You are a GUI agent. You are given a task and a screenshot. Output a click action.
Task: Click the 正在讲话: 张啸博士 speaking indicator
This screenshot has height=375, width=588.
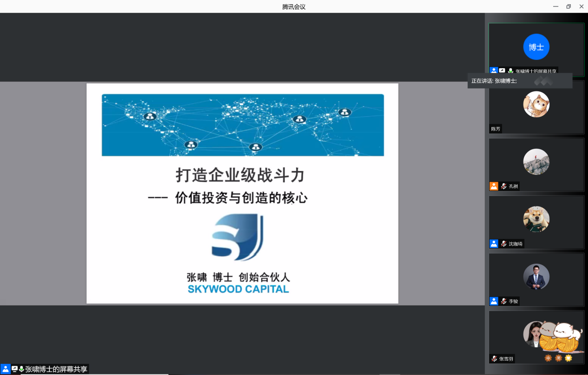tap(520, 81)
